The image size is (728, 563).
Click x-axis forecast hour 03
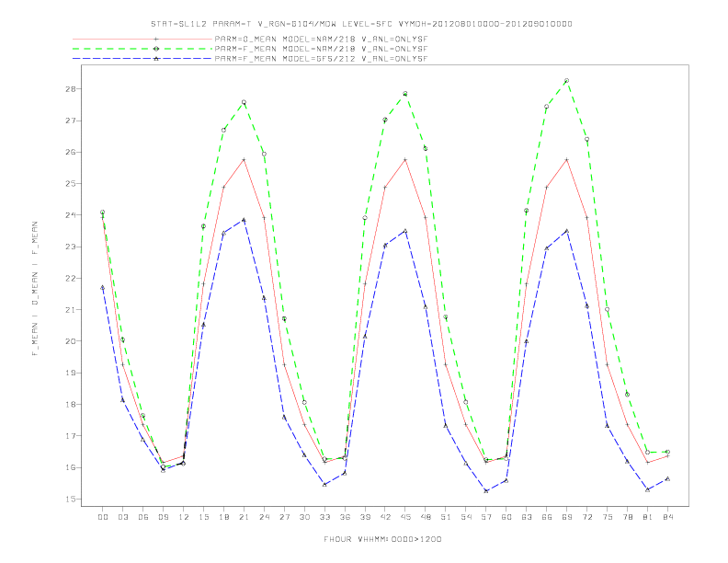[122, 517]
